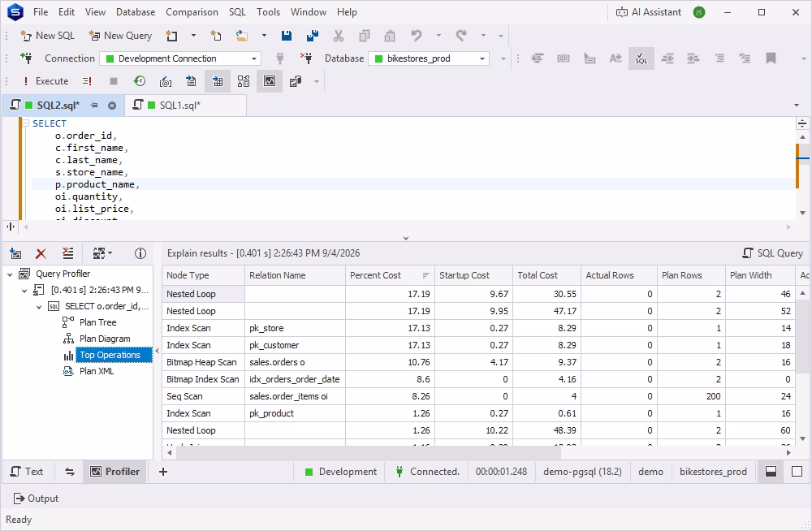Click the Cut scissors icon
Image resolution: width=812 pixels, height=531 pixels.
338,36
